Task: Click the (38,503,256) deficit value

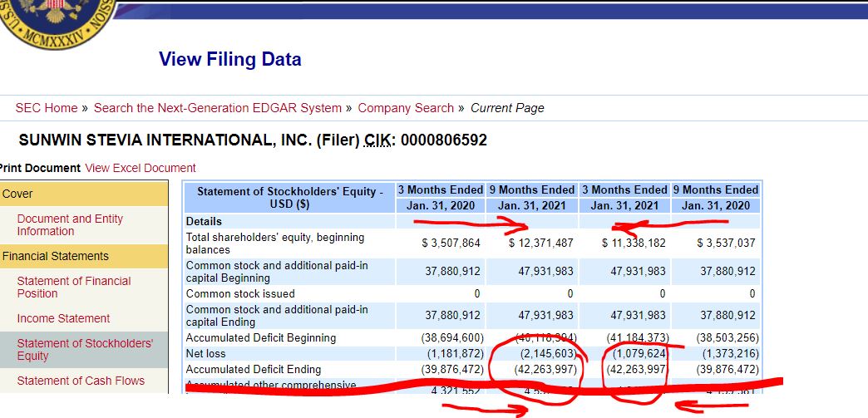Action: tap(728, 337)
